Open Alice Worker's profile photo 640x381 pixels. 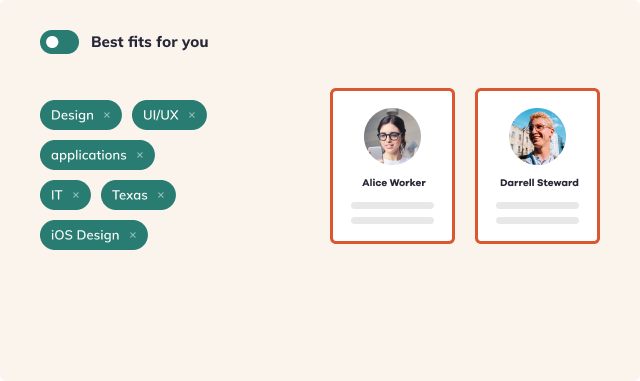coord(392,136)
